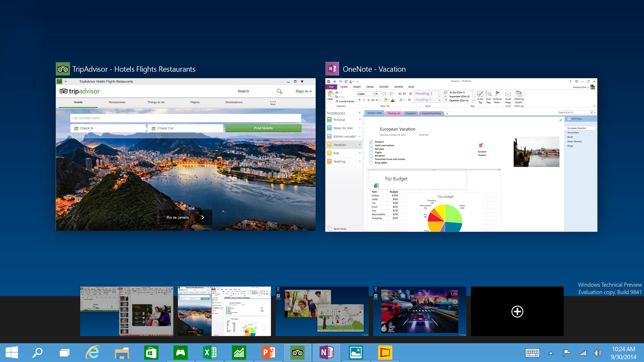Viewport: 644px width, 362px height.
Task: Switch to the Packing List section tab
Action: point(394,113)
